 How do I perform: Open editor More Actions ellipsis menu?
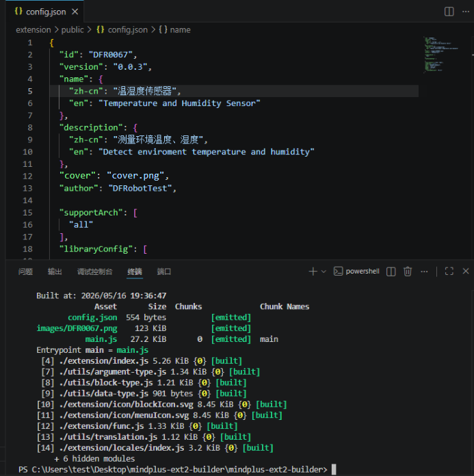(466, 12)
